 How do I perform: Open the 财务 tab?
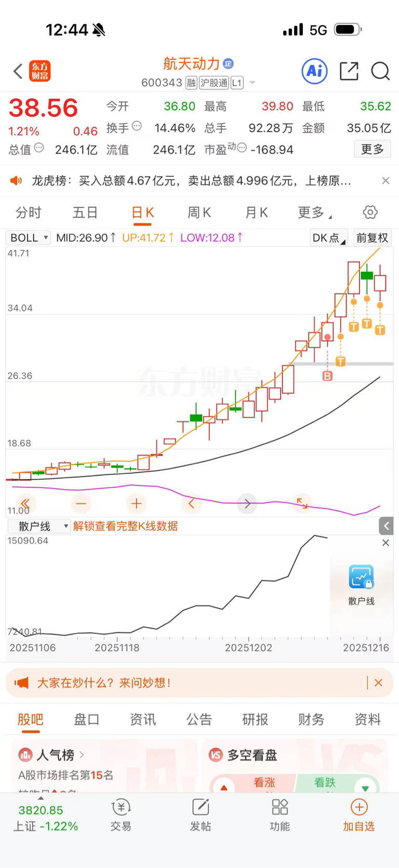coord(311,719)
